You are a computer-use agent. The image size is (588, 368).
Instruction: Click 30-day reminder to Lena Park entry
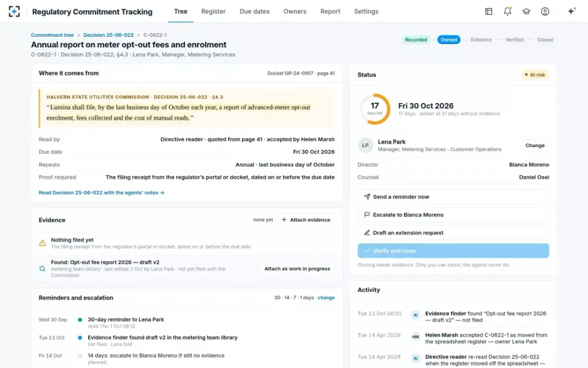126,319
